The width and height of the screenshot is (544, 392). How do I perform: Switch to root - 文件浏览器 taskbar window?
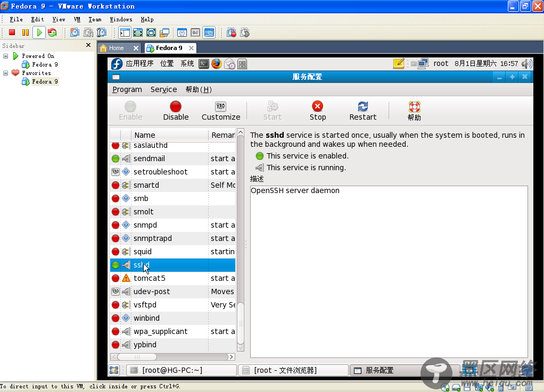point(293,370)
